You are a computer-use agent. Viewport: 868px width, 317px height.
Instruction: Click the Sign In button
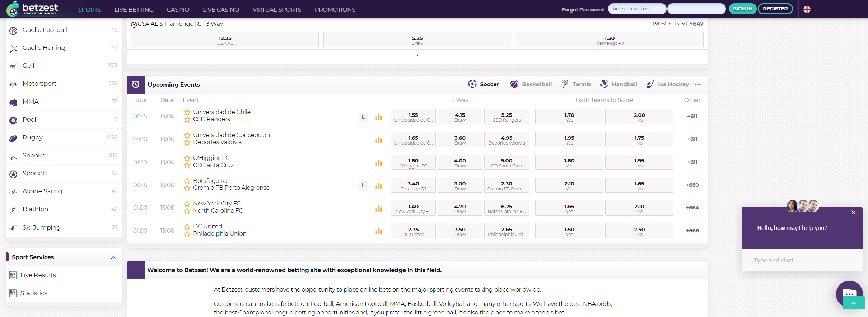[x=742, y=9]
